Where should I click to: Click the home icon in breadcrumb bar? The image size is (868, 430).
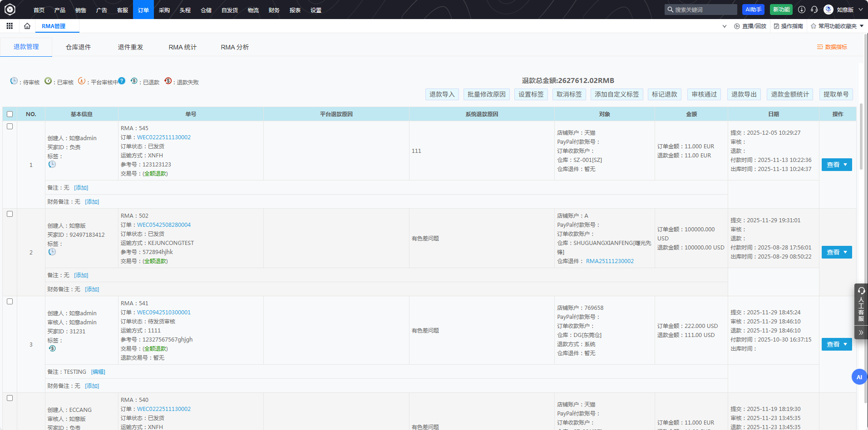pos(27,26)
